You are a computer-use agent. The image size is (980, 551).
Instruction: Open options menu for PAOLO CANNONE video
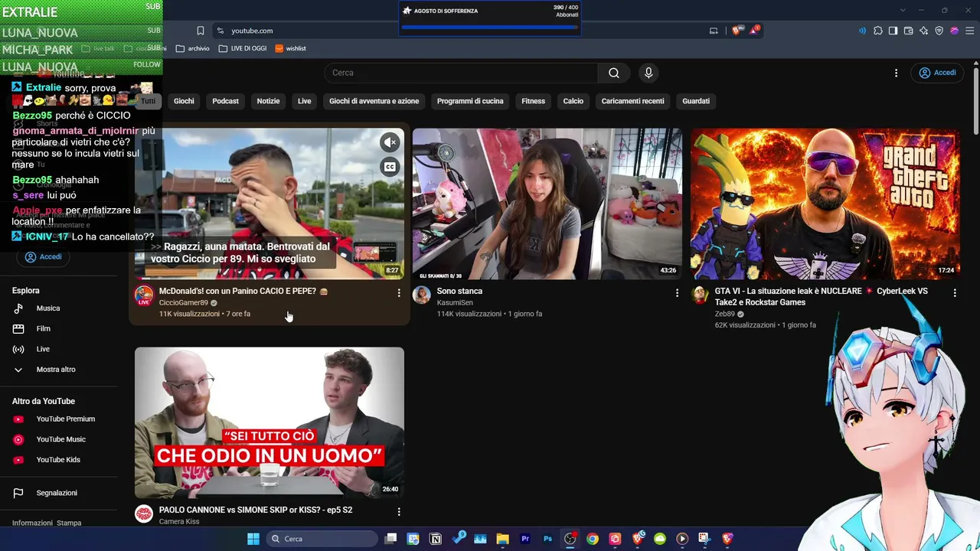[x=398, y=511]
